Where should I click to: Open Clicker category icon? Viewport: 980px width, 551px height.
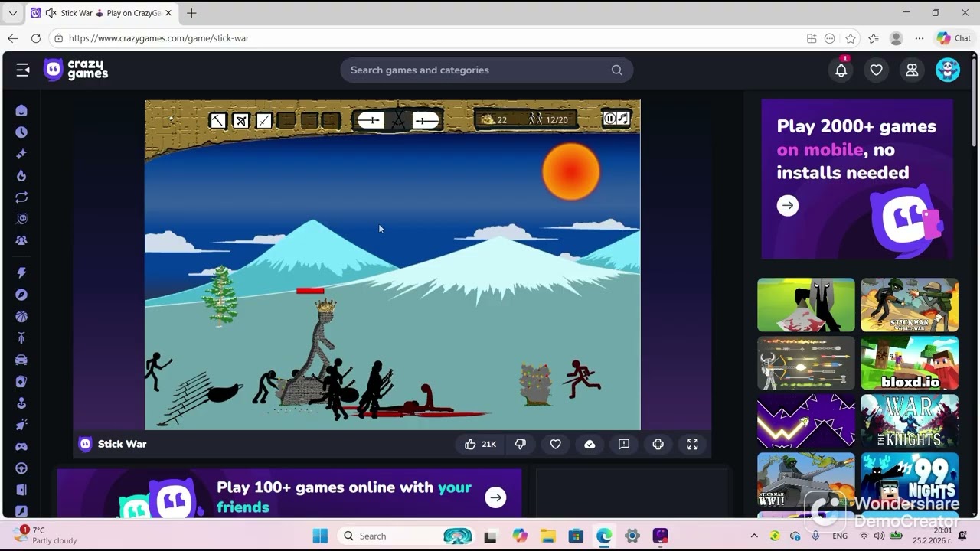(x=21, y=403)
